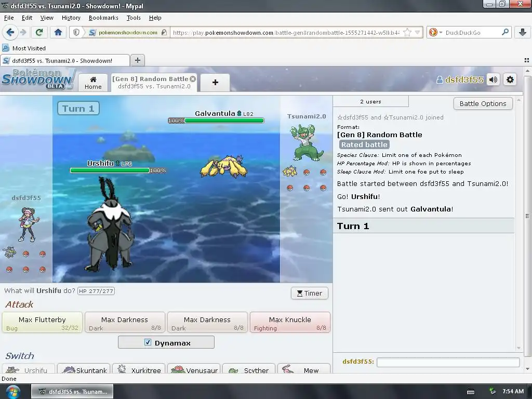Click Tsunami2.0's Galvantula team icon
The image size is (532, 399).
pos(290,171)
